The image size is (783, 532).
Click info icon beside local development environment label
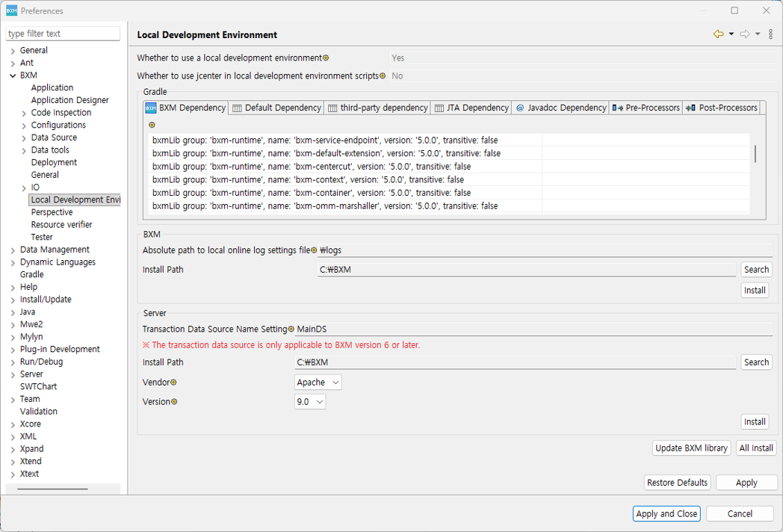point(326,58)
